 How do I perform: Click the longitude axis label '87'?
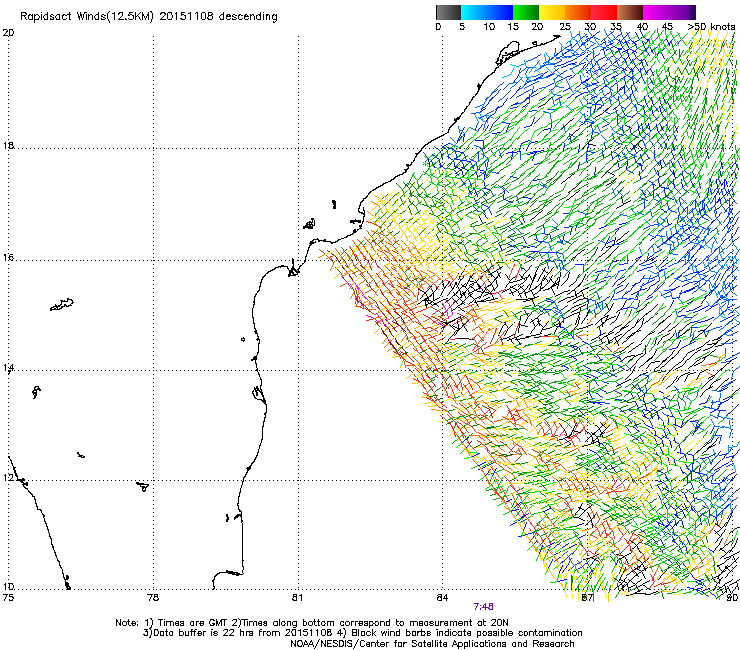(587, 598)
